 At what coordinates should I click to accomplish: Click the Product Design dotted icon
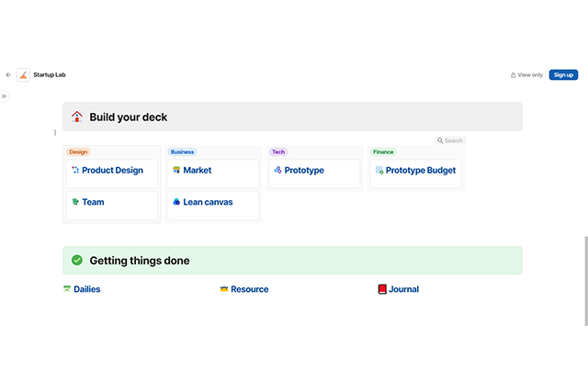[x=75, y=170]
